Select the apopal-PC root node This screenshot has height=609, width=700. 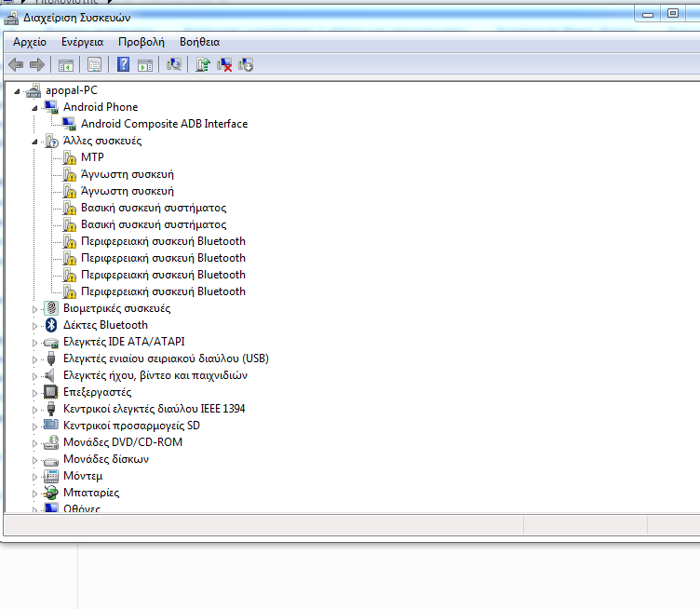tap(72, 90)
